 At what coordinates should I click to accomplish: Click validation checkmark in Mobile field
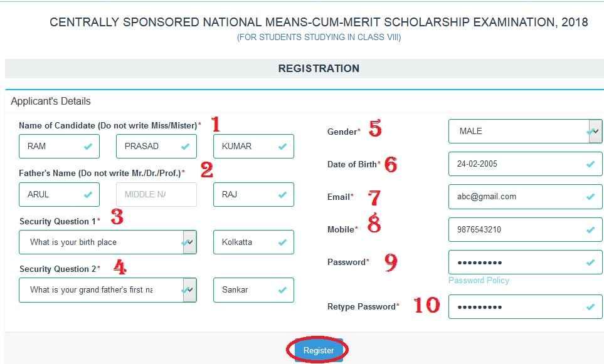[x=591, y=230]
